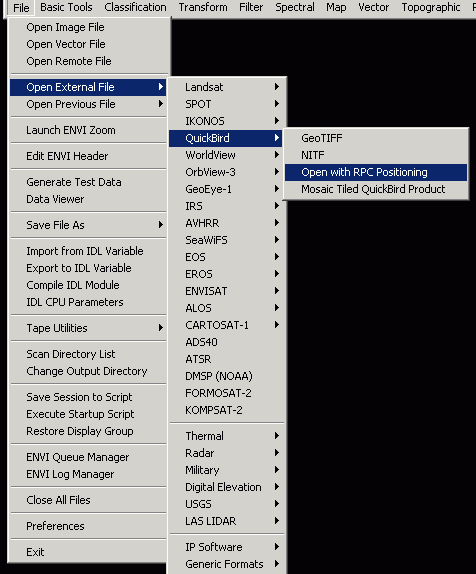Open ENVI Queue Manager
Viewport: 476px width, 574px height.
[88, 457]
